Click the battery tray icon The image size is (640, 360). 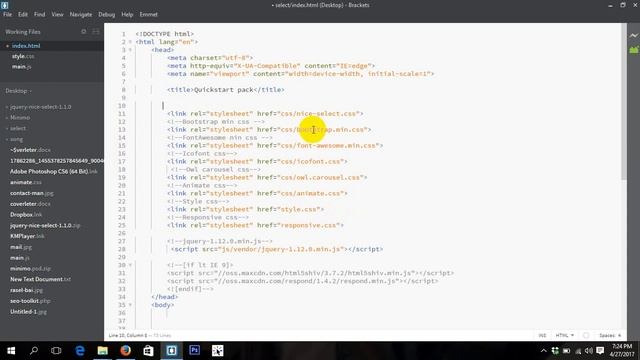point(566,351)
